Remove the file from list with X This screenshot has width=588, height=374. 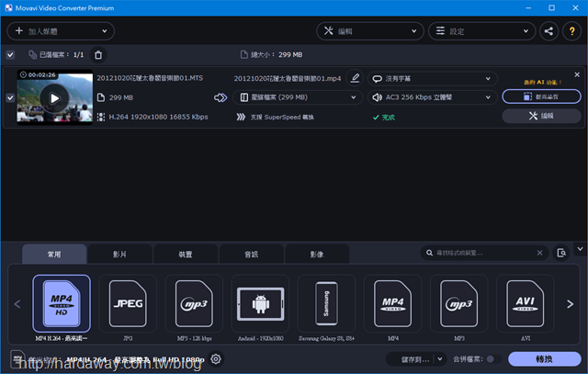(577, 74)
